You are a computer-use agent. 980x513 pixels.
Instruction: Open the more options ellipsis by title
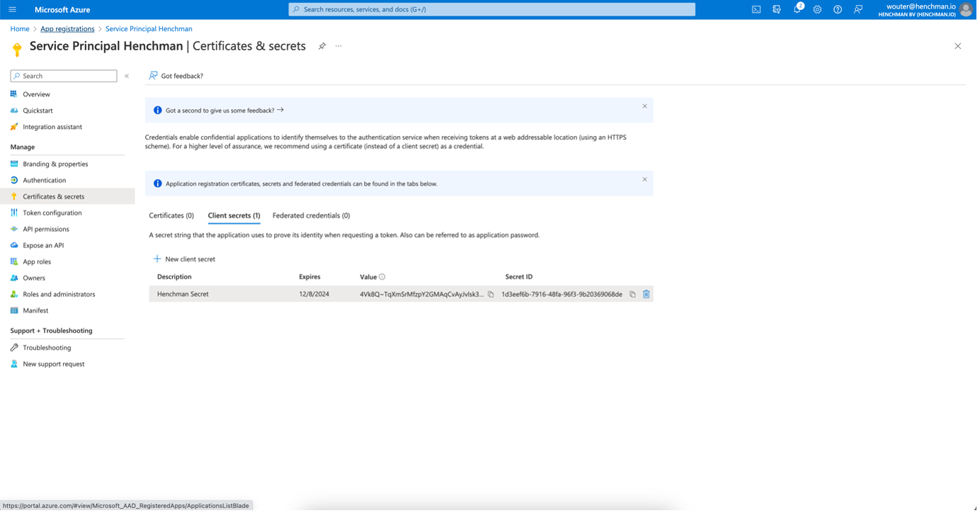tap(340, 46)
